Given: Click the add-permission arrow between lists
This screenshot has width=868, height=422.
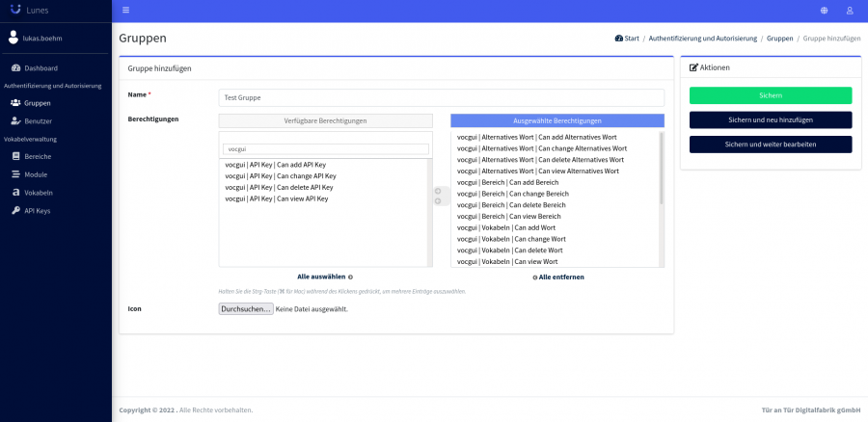Looking at the screenshot, I should pyautogui.click(x=437, y=191).
